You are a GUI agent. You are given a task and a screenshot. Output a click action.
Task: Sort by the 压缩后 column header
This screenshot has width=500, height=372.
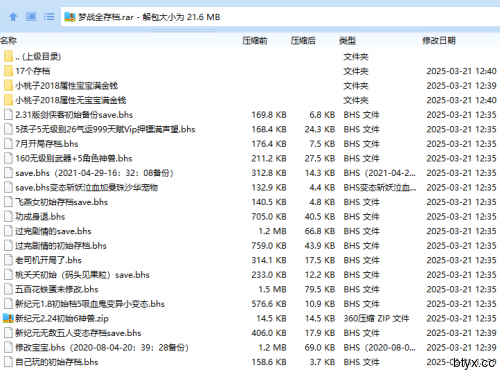point(303,41)
